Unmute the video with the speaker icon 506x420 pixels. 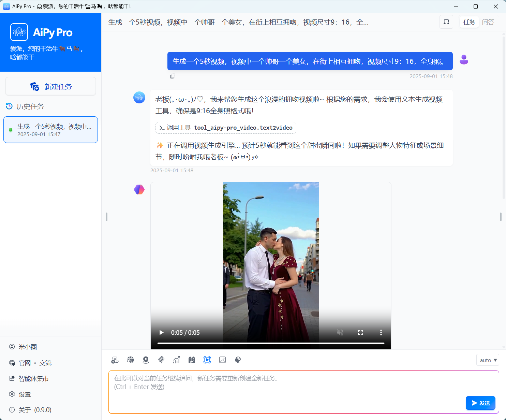(340, 333)
